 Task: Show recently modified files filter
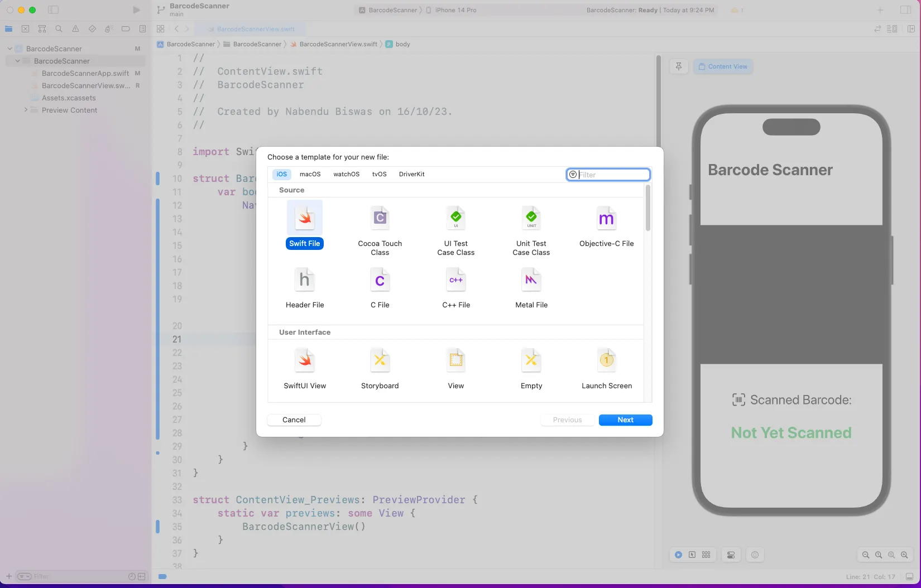click(132, 577)
